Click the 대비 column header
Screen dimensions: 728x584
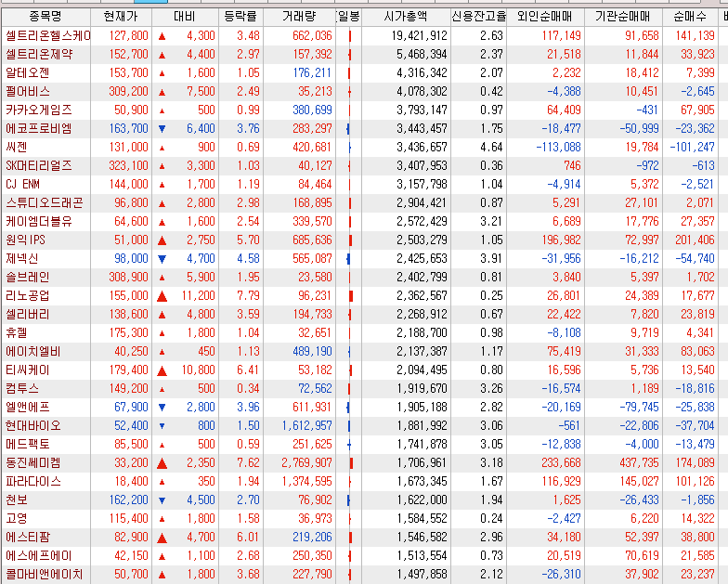coord(184,17)
